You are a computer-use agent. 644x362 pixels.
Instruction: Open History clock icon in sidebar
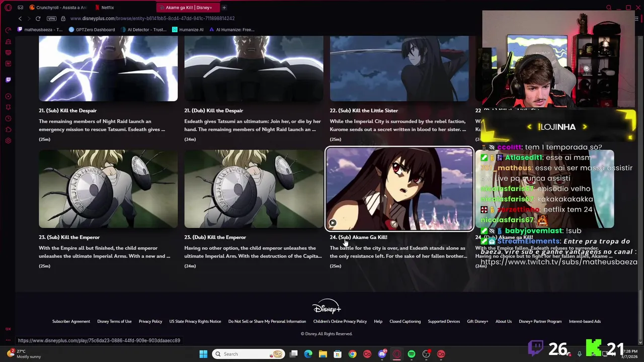point(8,119)
